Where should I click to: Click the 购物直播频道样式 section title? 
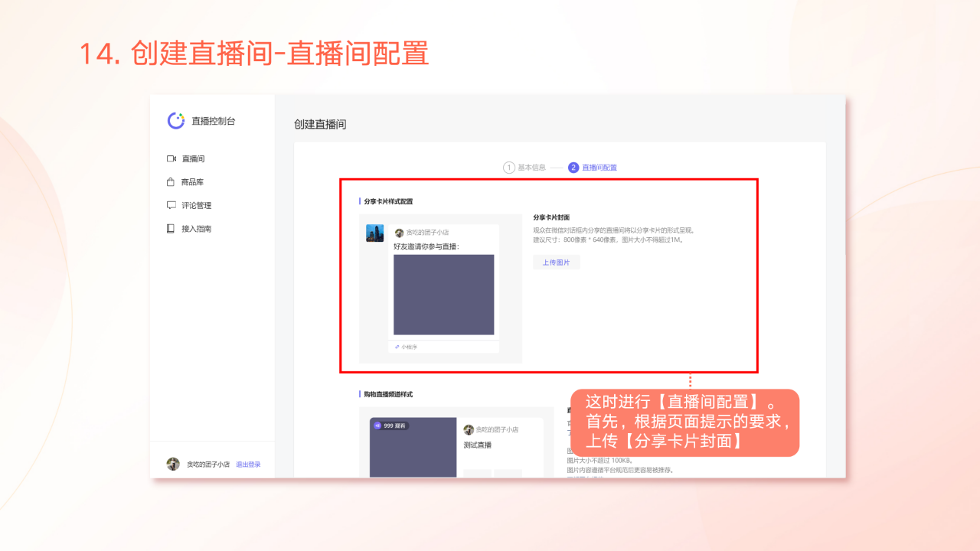click(x=388, y=394)
